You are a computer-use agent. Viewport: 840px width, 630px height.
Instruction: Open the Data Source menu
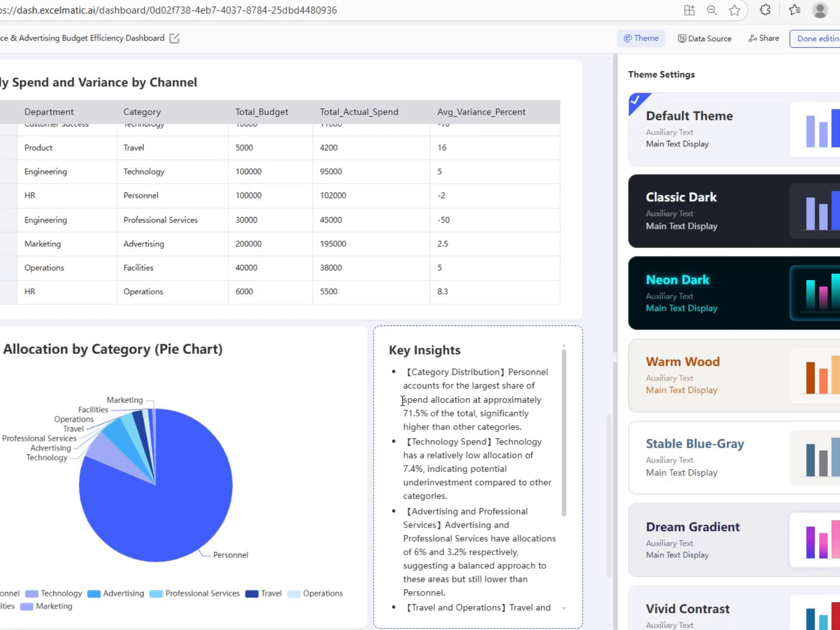click(704, 38)
